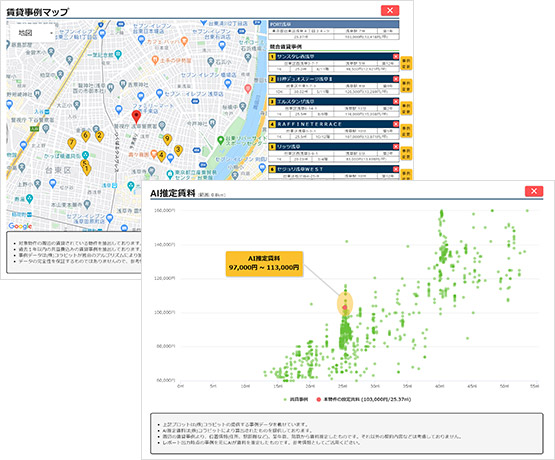
Task: Click the AI推定賃料 window title
Action: (173, 193)
